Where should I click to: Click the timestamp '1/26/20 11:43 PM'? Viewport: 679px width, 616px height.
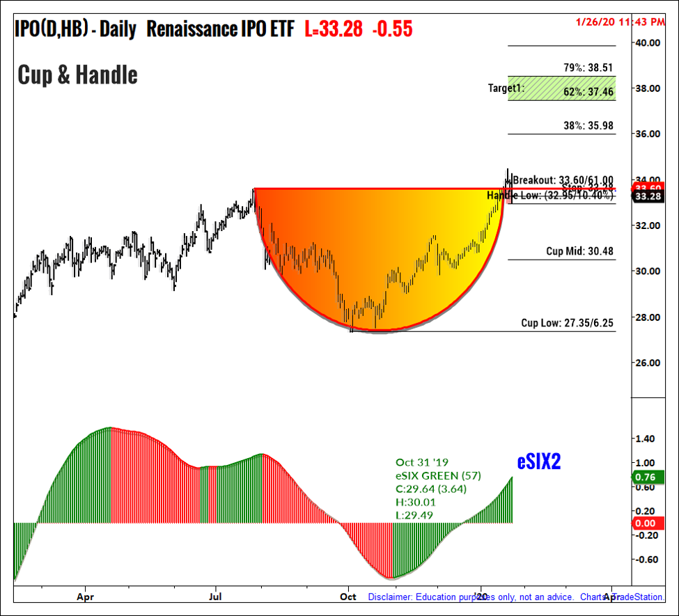pos(620,22)
